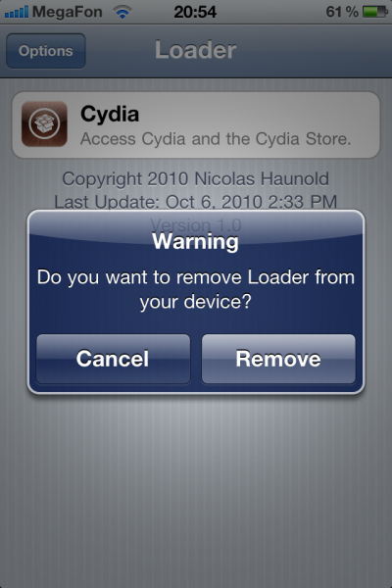Click the Cancel button in the warning
The width and height of the screenshot is (392, 588).
(113, 359)
